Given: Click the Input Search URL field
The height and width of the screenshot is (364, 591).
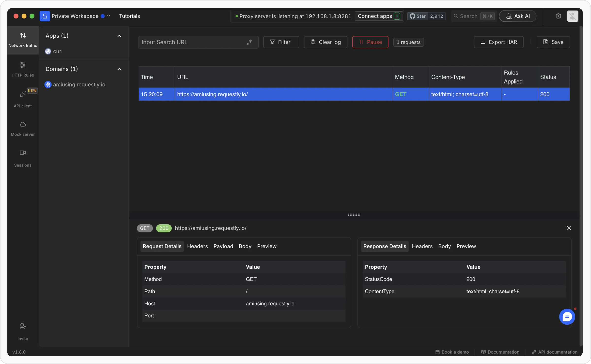Looking at the screenshot, I should [x=192, y=42].
